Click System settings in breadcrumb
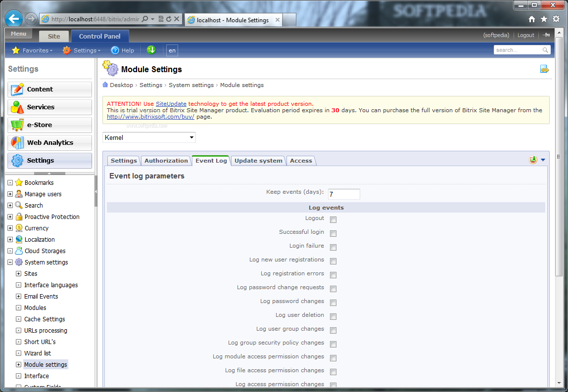568x392 pixels. 191,85
